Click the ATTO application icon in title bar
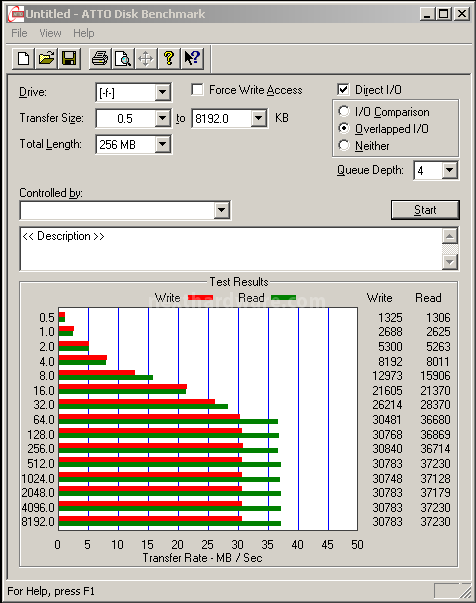Image resolution: width=476 pixels, height=603 pixels. click(x=16, y=14)
